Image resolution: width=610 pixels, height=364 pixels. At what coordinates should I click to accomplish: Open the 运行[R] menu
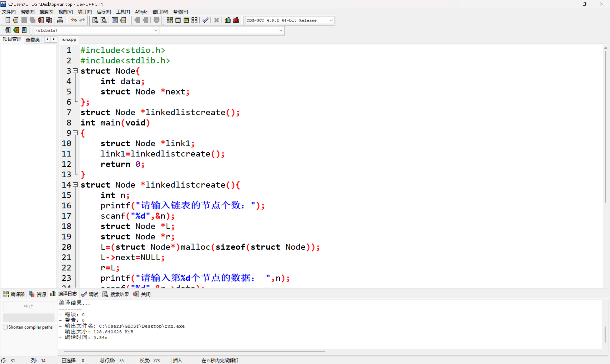click(104, 12)
